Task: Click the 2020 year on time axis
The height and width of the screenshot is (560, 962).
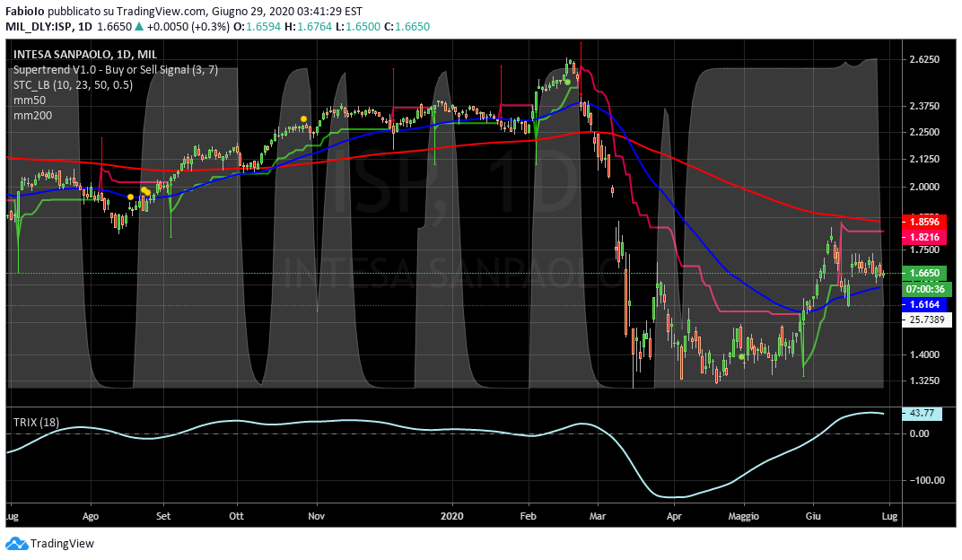Action: (452, 516)
